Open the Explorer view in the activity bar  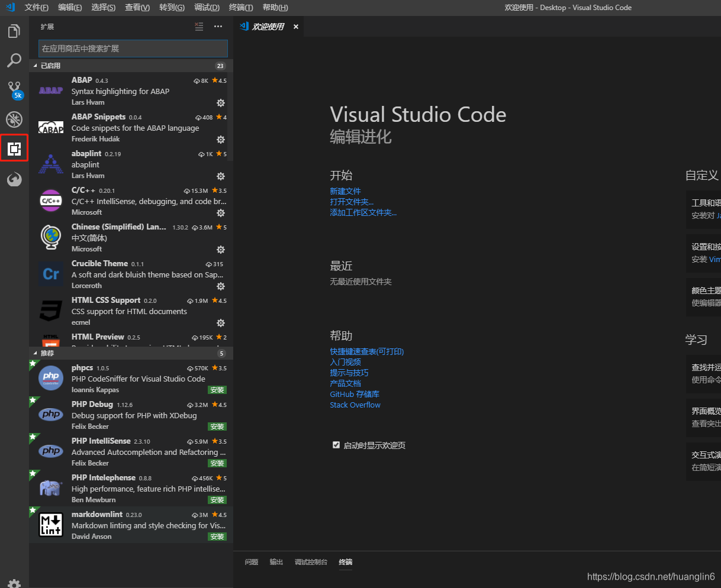(x=14, y=31)
